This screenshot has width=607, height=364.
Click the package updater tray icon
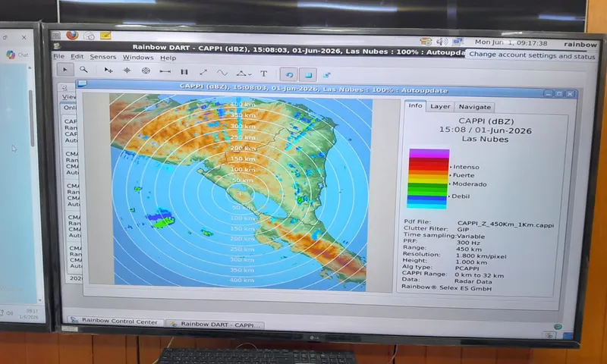pos(426,41)
